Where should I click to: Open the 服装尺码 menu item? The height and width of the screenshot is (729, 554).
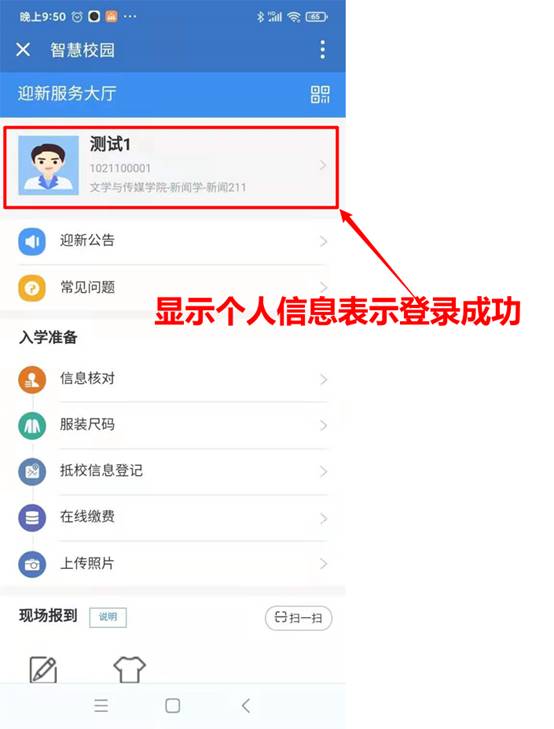click(x=172, y=425)
